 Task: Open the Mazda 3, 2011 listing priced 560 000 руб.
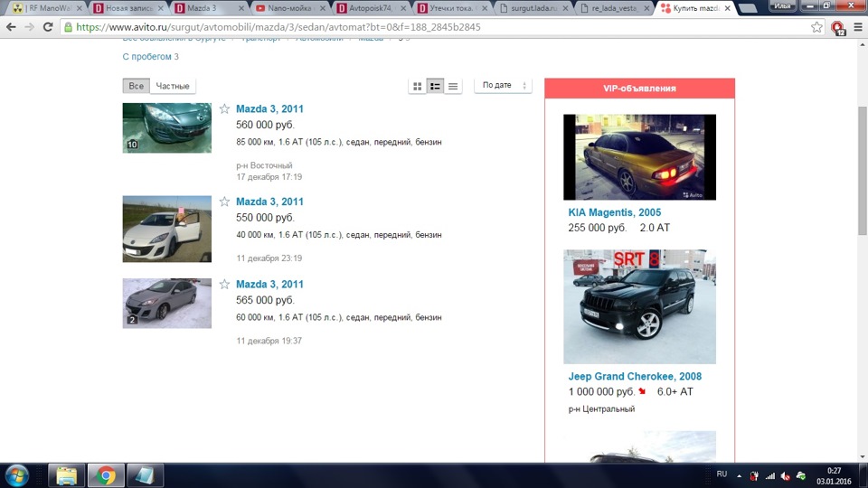tap(269, 109)
